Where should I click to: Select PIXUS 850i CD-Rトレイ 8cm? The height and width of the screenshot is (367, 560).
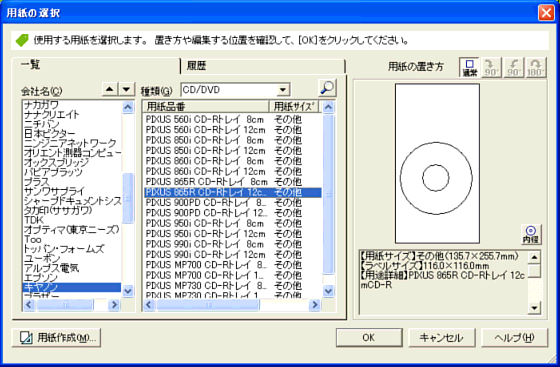click(x=233, y=140)
